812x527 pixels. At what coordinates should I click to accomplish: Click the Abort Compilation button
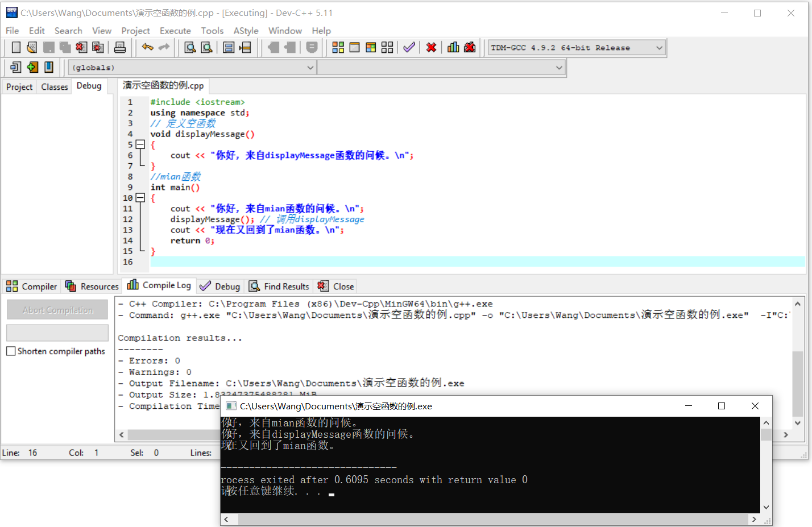coord(57,310)
